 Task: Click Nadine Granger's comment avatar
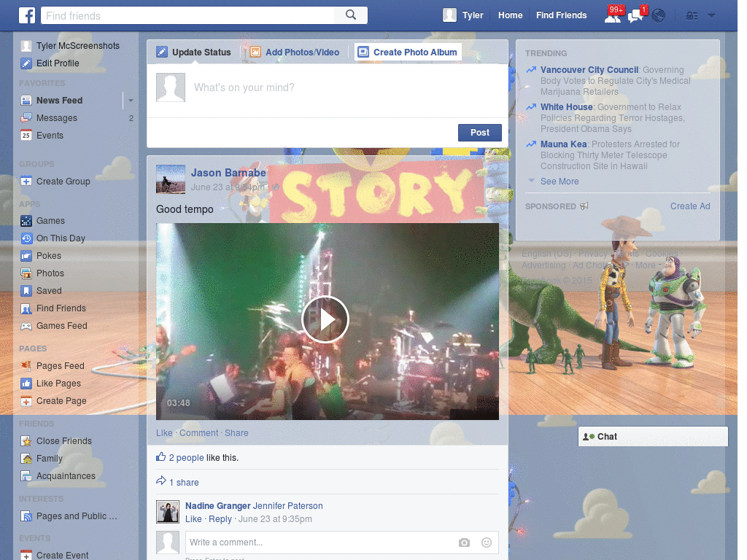point(168,512)
